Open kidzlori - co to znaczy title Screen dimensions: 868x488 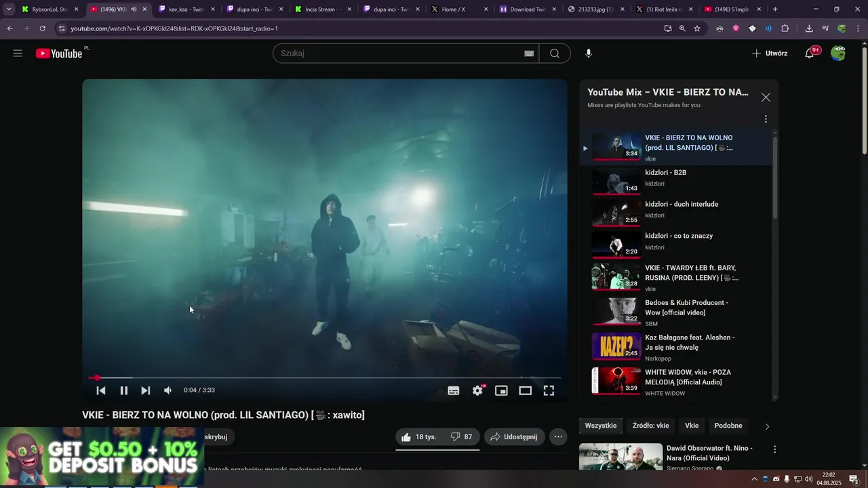point(679,236)
